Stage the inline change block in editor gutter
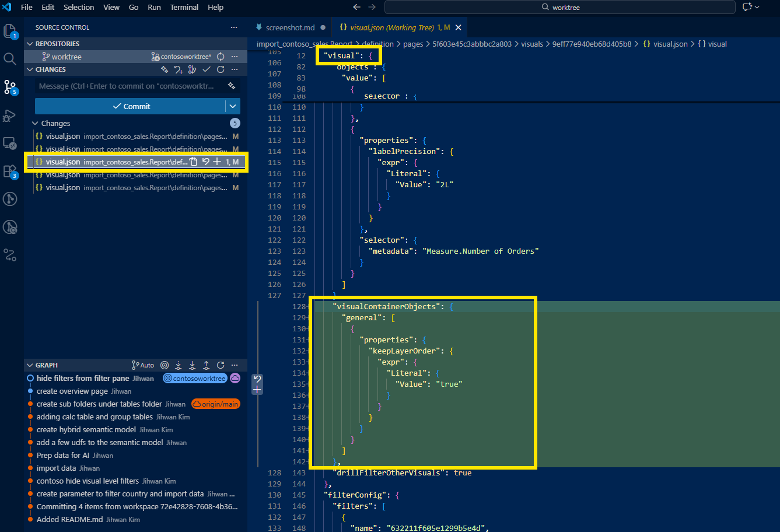This screenshot has width=780, height=532. coord(257,389)
